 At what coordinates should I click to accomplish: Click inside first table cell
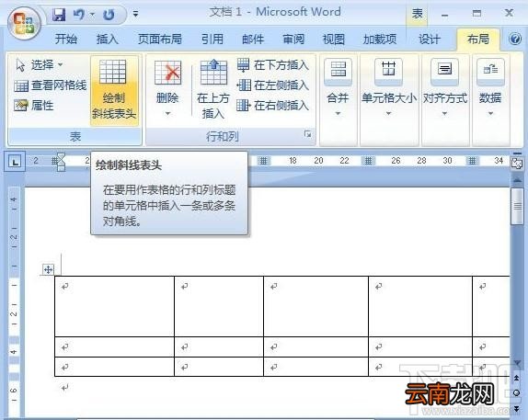[x=114, y=306]
